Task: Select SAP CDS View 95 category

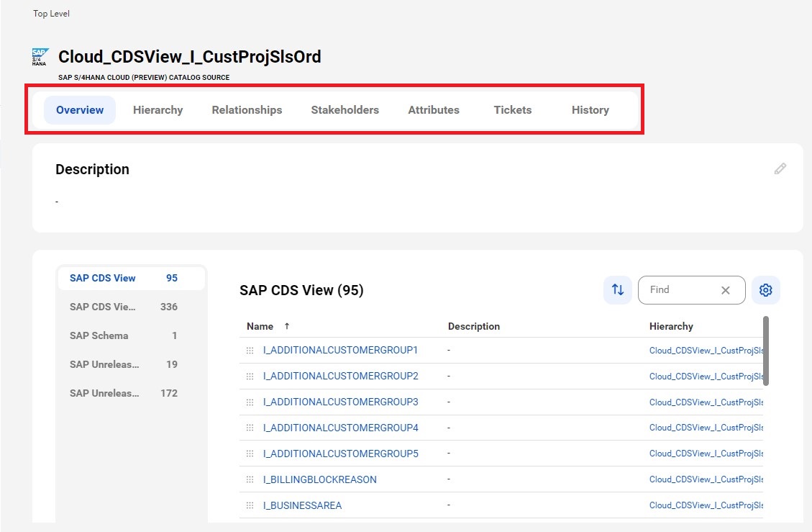Action: pyautogui.click(x=130, y=278)
